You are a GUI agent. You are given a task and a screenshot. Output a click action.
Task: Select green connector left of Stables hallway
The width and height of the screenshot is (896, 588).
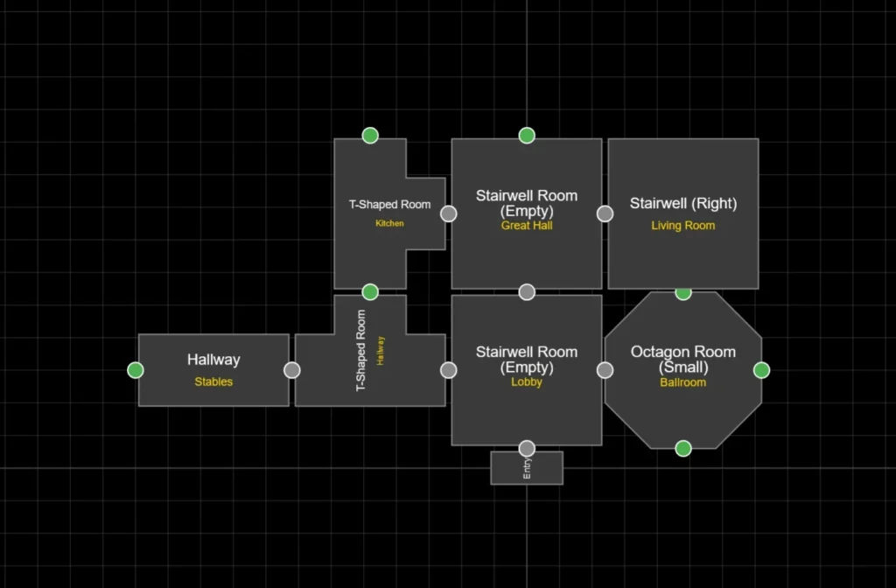click(x=135, y=370)
